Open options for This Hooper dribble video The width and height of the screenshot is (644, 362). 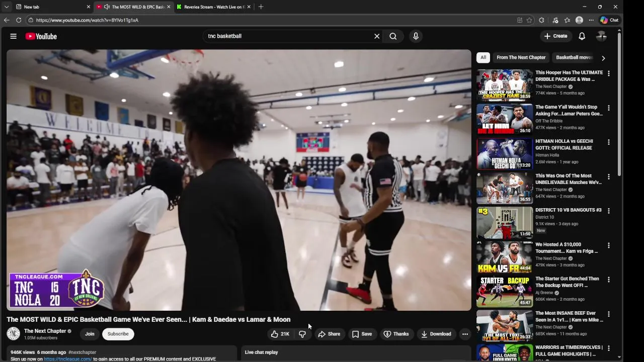(608, 73)
